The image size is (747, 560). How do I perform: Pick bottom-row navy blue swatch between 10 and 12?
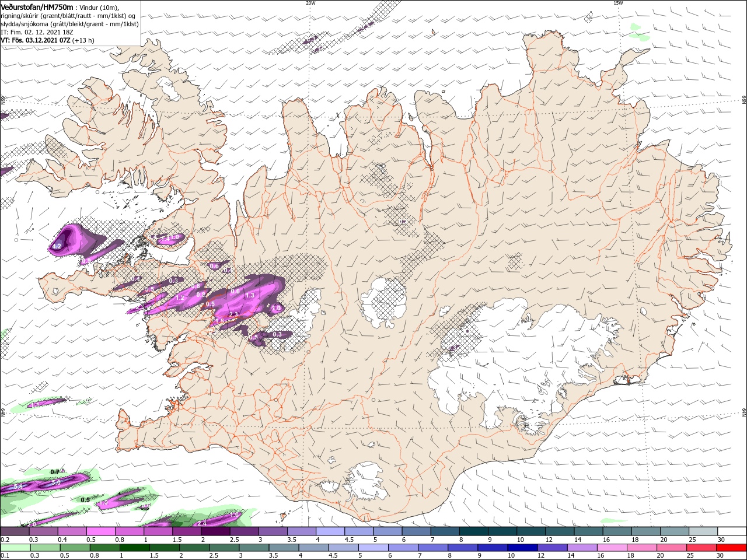tap(522, 548)
